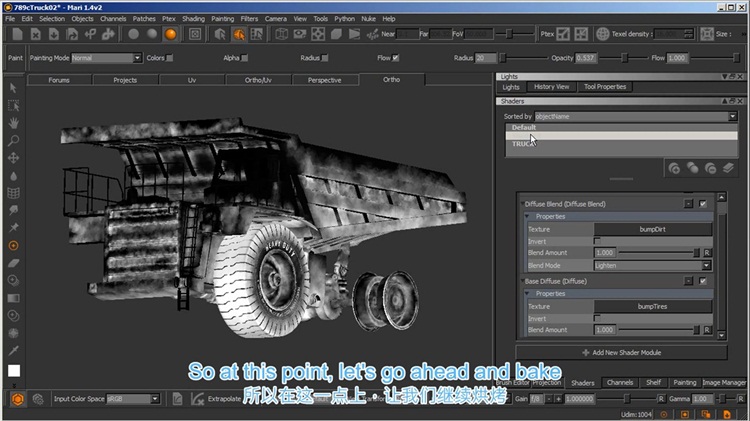
Task: Pick the Transform move tool
Action: click(x=14, y=158)
